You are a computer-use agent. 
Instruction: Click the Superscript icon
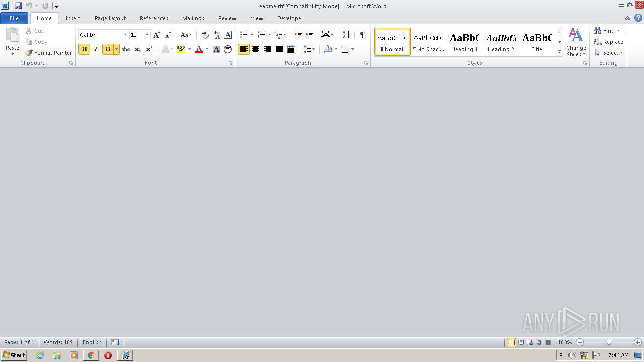coord(149,49)
